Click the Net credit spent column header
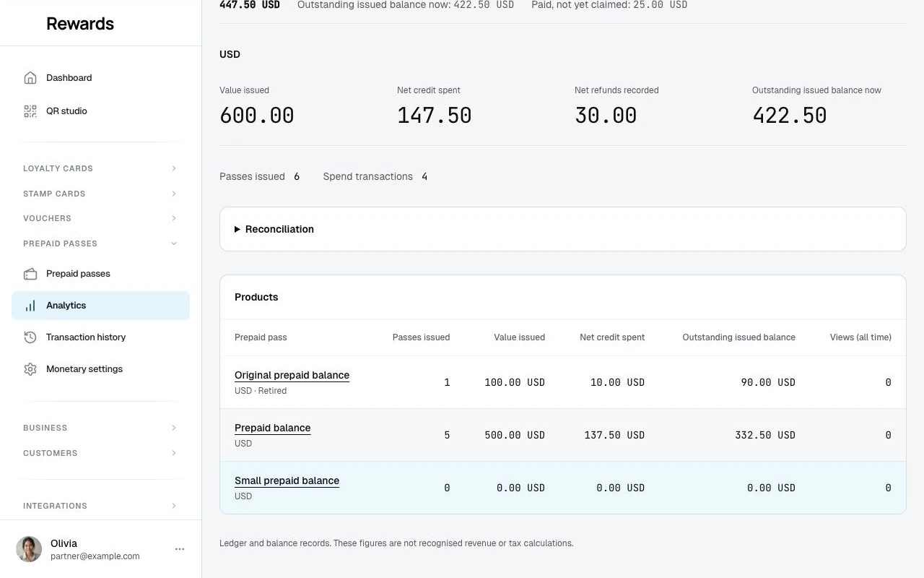 pyautogui.click(x=612, y=337)
